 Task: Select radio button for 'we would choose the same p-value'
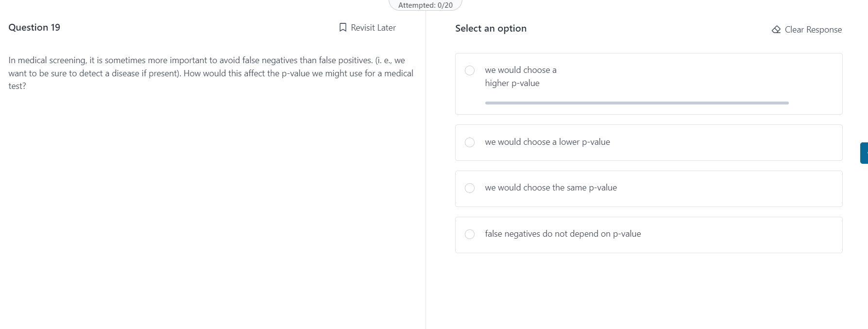point(470,188)
